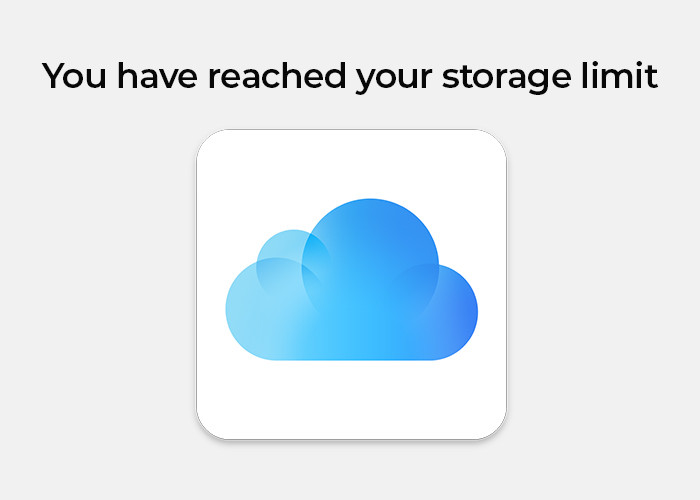
Task: Click white tile area below the cloud
Action: 351,400
